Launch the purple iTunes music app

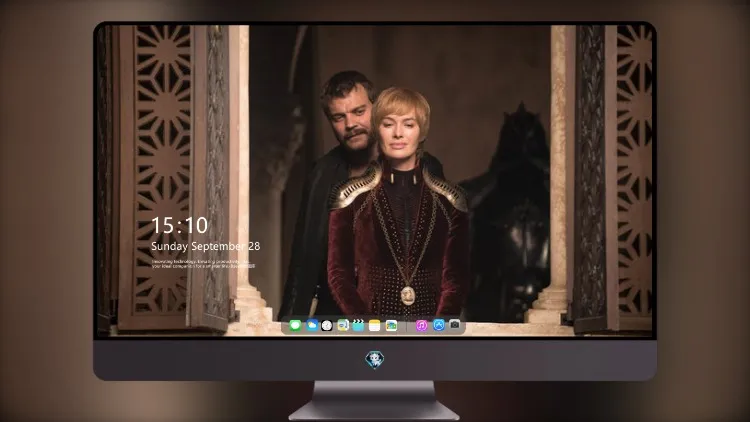[x=421, y=326]
